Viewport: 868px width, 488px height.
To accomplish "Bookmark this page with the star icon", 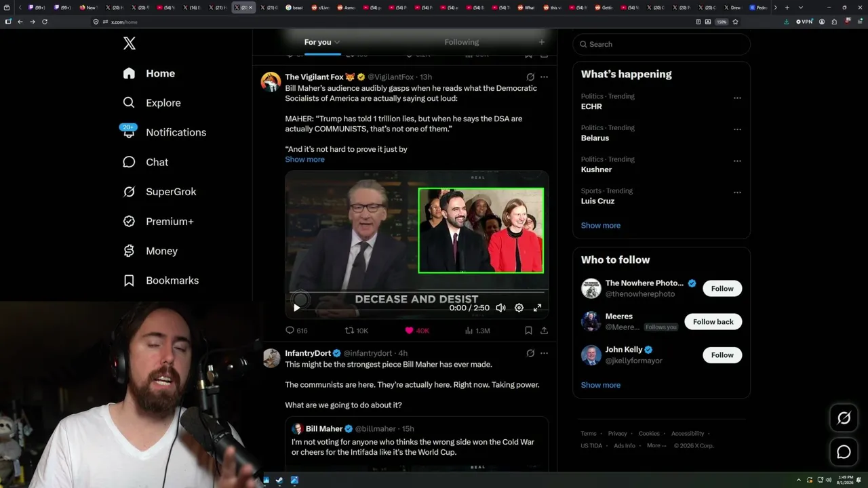I will 735,22.
